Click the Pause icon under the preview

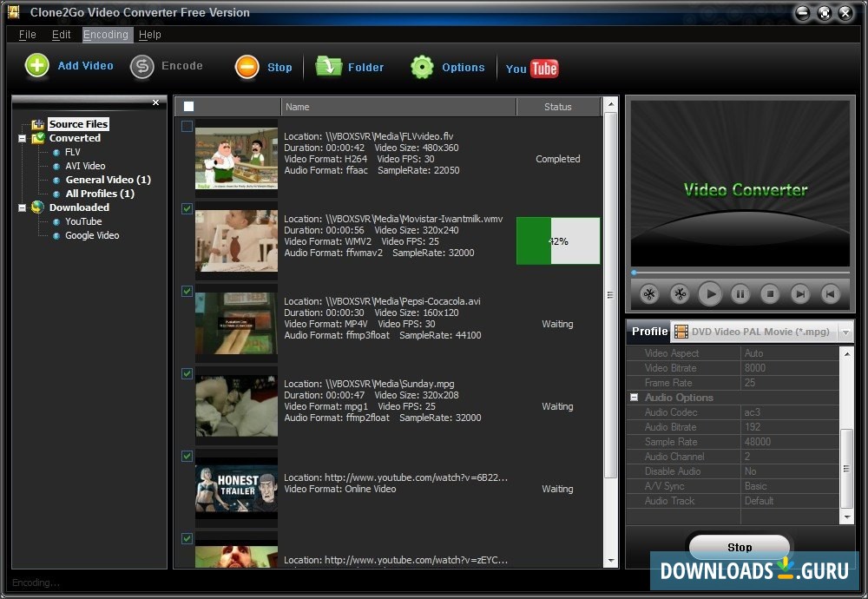(x=740, y=294)
